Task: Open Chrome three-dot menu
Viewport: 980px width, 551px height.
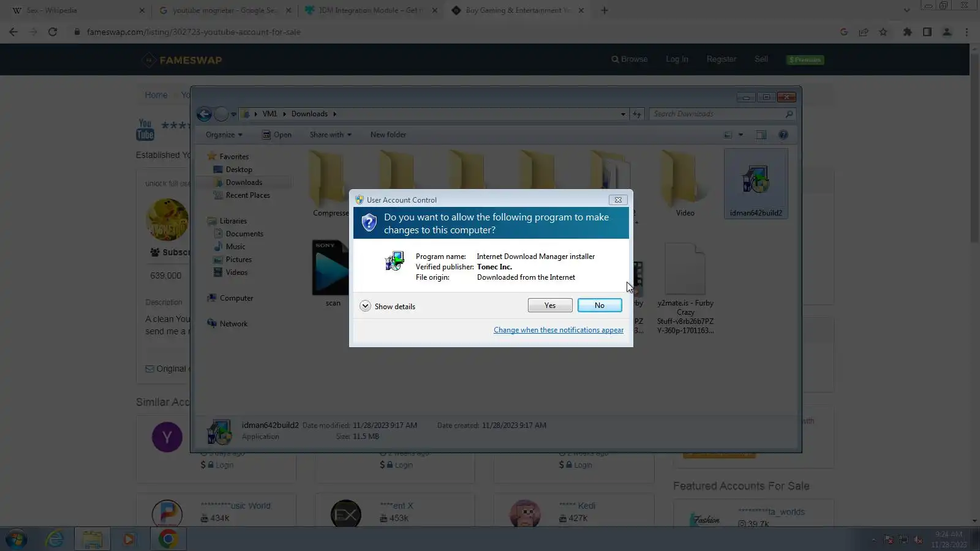Action: coord(967,32)
